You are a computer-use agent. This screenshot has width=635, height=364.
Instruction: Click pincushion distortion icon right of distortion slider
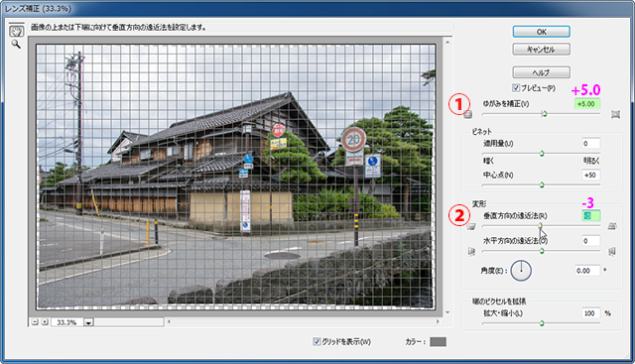[615, 115]
